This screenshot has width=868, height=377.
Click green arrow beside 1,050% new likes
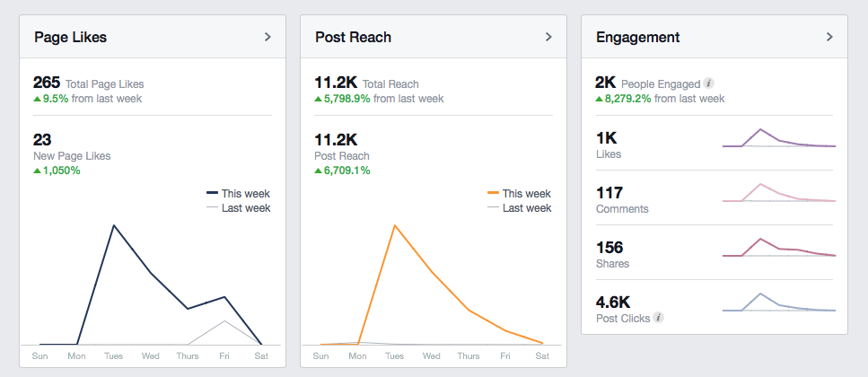pos(37,171)
